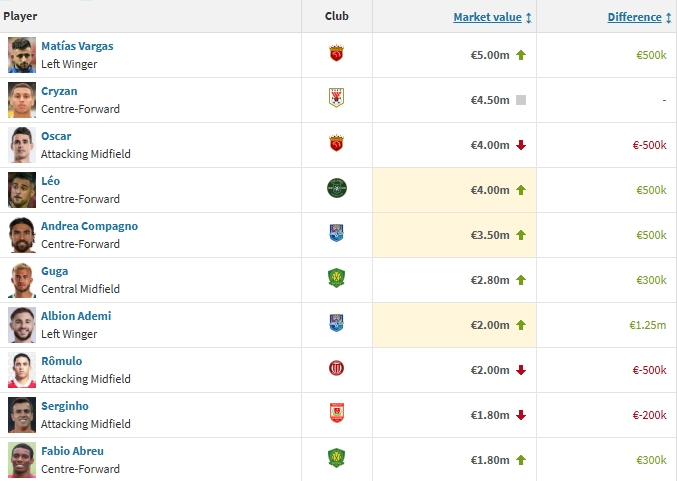Viewport: 677px width, 481px height.
Task: Click Rômulo's red club badge
Action: click(x=336, y=368)
